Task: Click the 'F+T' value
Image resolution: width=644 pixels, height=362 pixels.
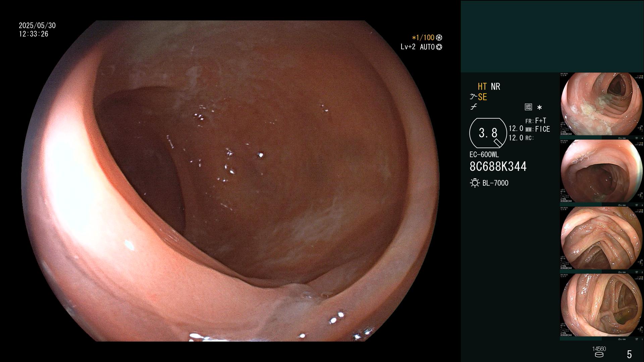Action: 541,121
